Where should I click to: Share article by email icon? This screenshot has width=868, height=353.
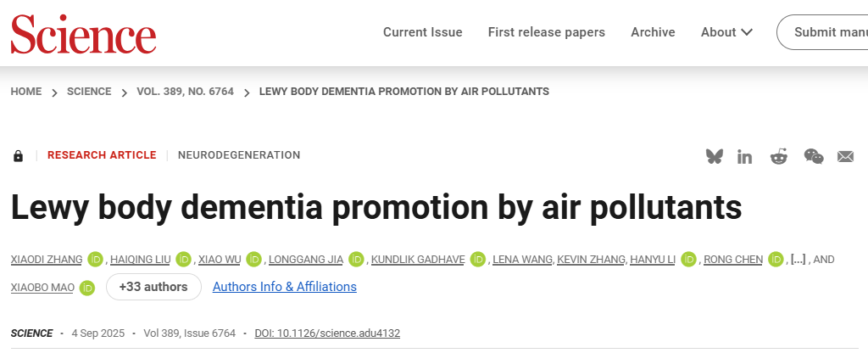[x=845, y=156]
